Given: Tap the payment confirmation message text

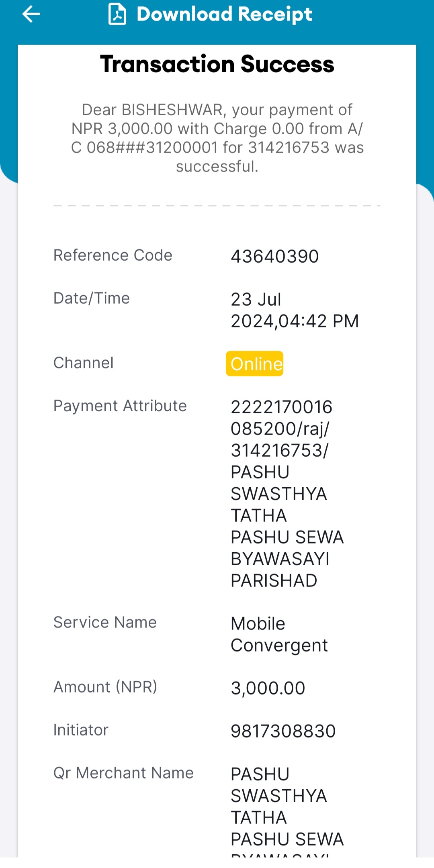Looking at the screenshot, I should [x=217, y=138].
